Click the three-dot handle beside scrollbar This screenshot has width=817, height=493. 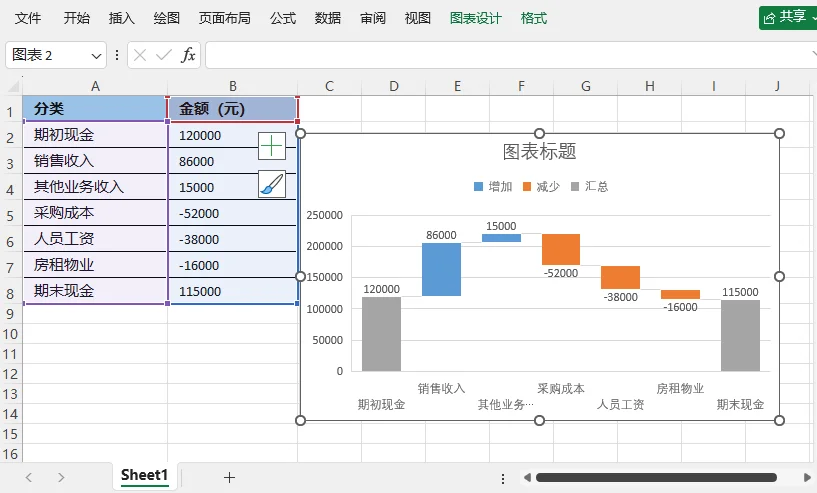coord(503,478)
